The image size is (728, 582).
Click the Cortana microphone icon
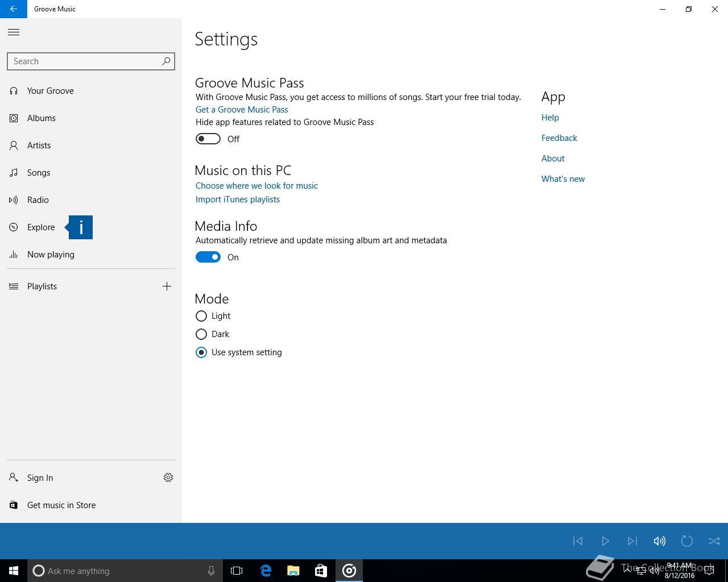point(211,571)
